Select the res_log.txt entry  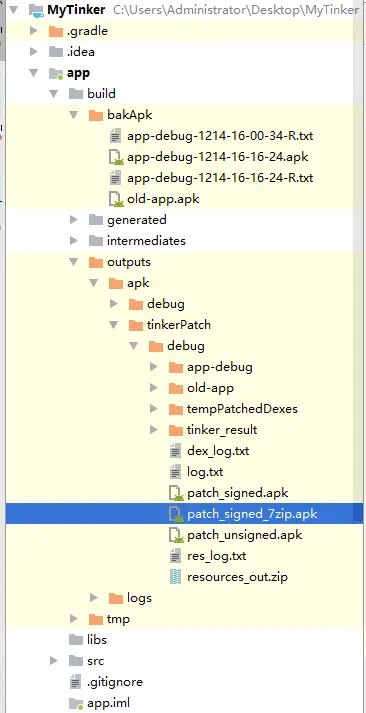[216, 556]
